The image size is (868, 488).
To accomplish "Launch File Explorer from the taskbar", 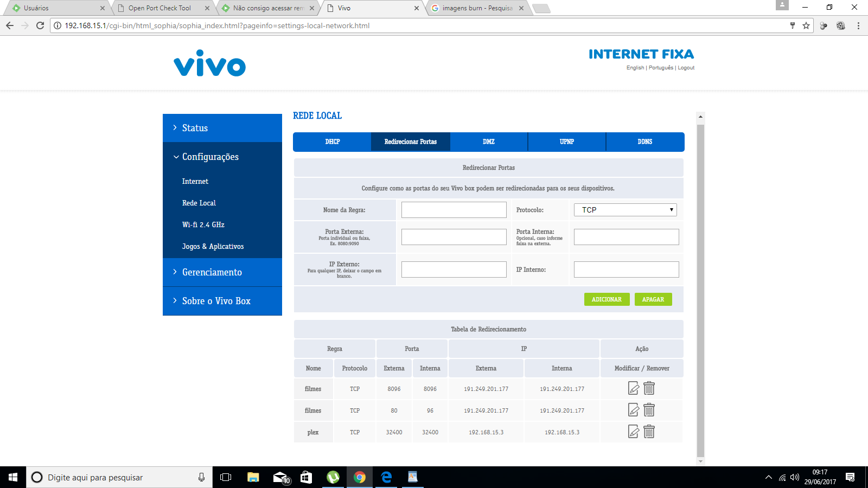I will tap(253, 477).
